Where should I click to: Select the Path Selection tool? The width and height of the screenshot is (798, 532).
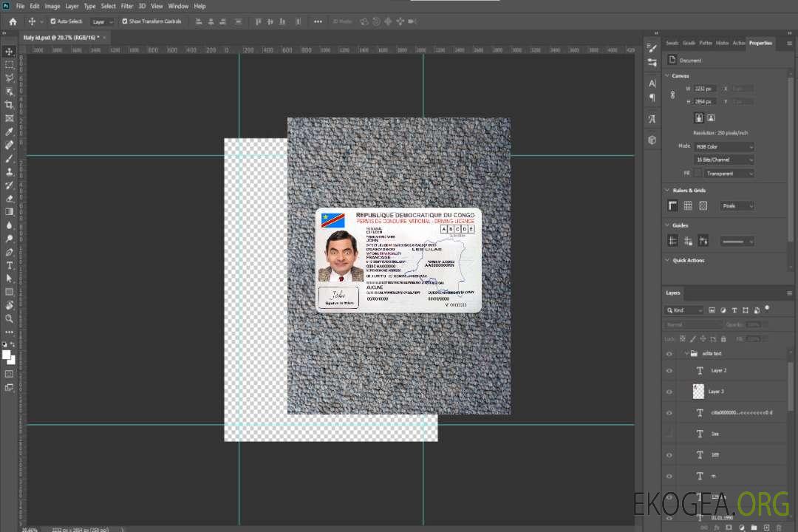click(x=9, y=279)
